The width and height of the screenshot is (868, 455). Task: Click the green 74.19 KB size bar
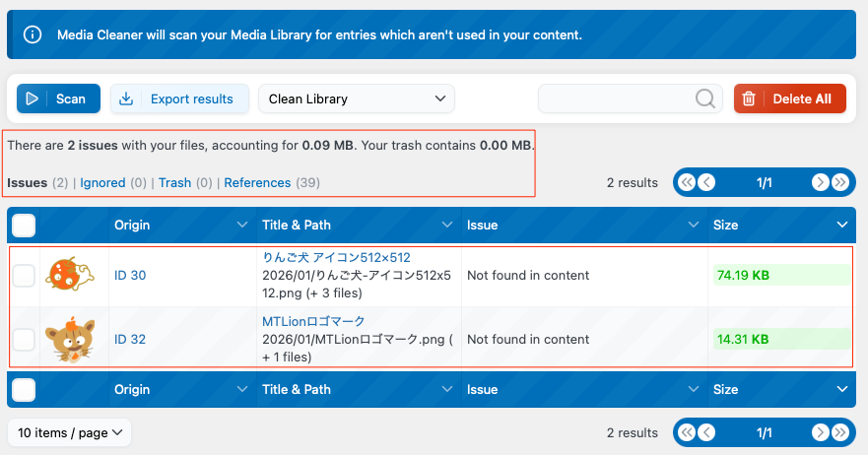(780, 276)
